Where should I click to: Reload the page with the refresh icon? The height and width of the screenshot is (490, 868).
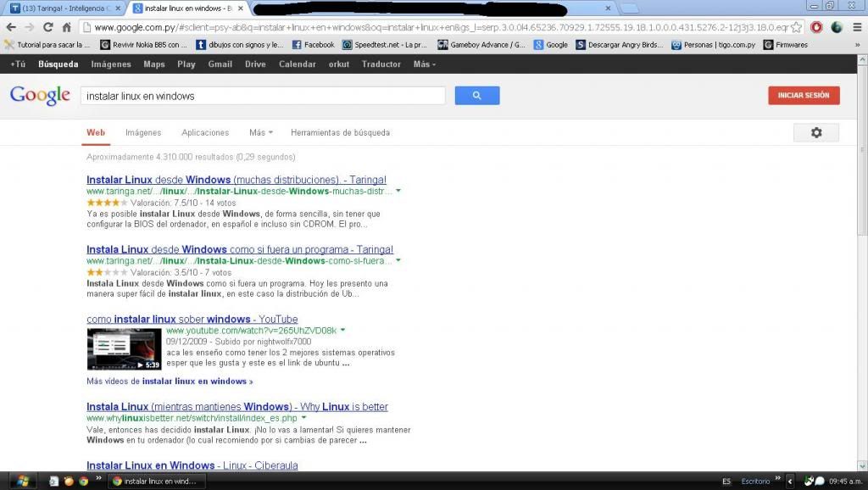point(48,27)
